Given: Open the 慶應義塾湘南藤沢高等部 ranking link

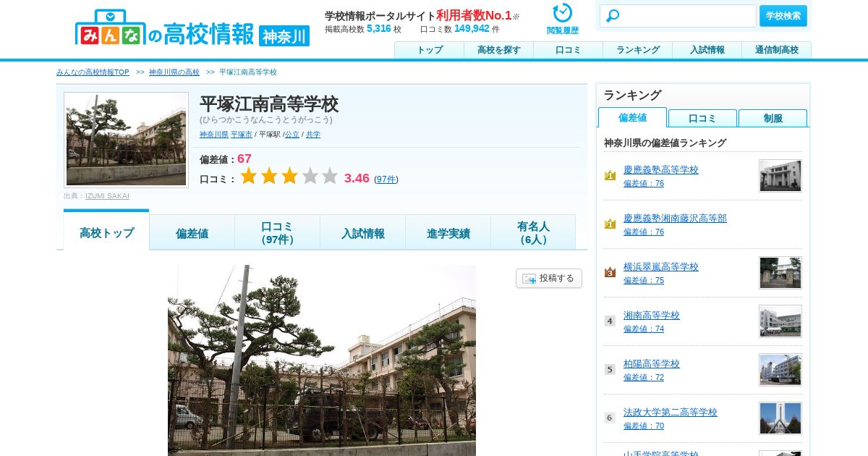Looking at the screenshot, I should 675,218.
